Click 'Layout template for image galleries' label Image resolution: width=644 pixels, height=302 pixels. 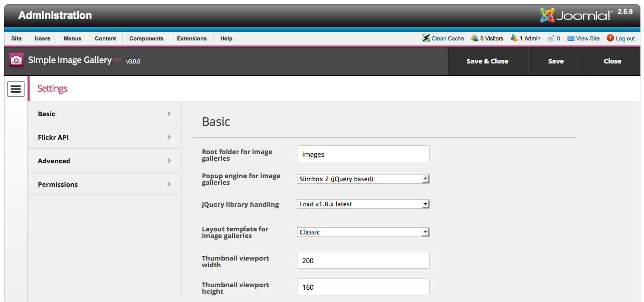pyautogui.click(x=235, y=232)
